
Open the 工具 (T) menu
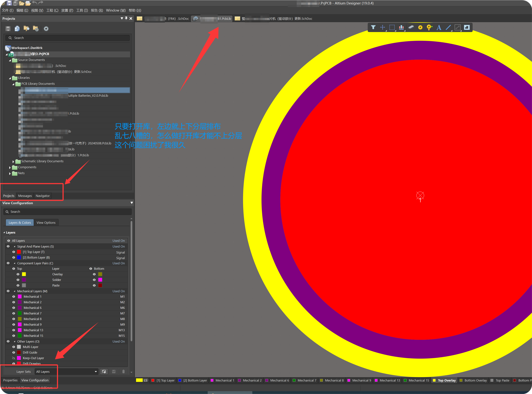pyautogui.click(x=82, y=10)
